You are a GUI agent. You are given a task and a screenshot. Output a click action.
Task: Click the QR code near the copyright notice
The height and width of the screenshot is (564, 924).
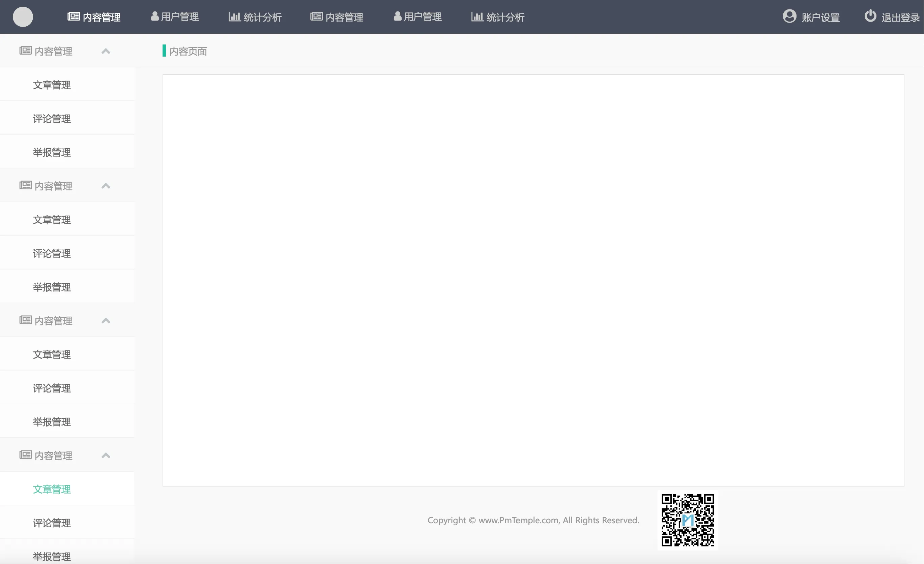[x=687, y=521]
